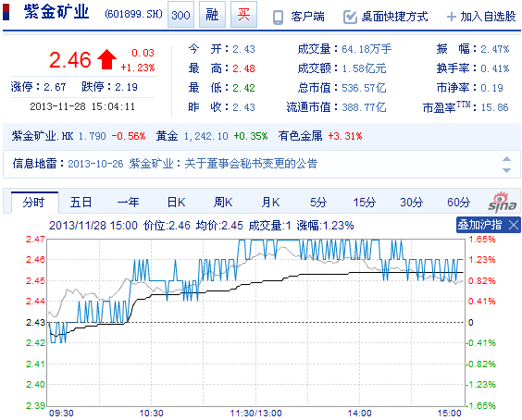Click the 换手率 value 0.41%

[495, 68]
